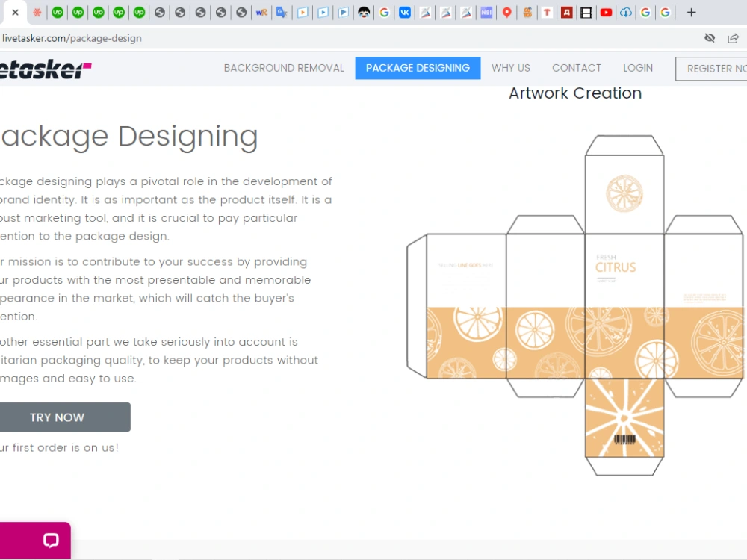The height and width of the screenshot is (560, 747).
Task: Click the Artwork Creation heading
Action: tap(575, 93)
